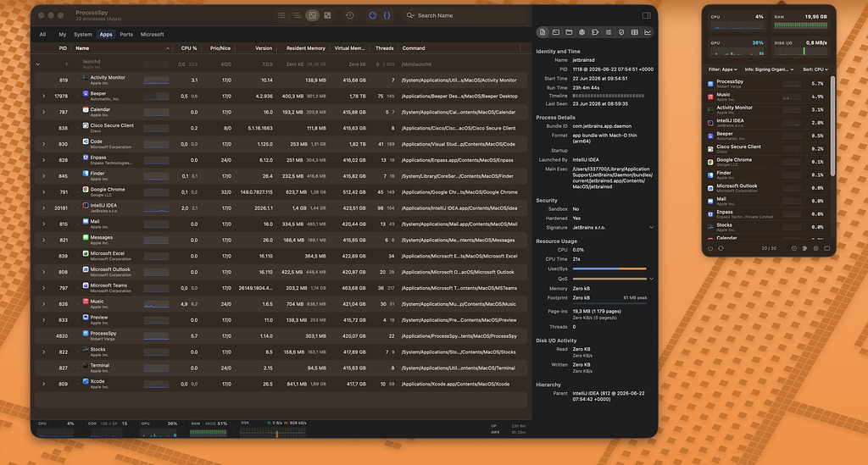Open the inspector's list details tab icon
This screenshot has height=465, width=868.
tap(609, 32)
